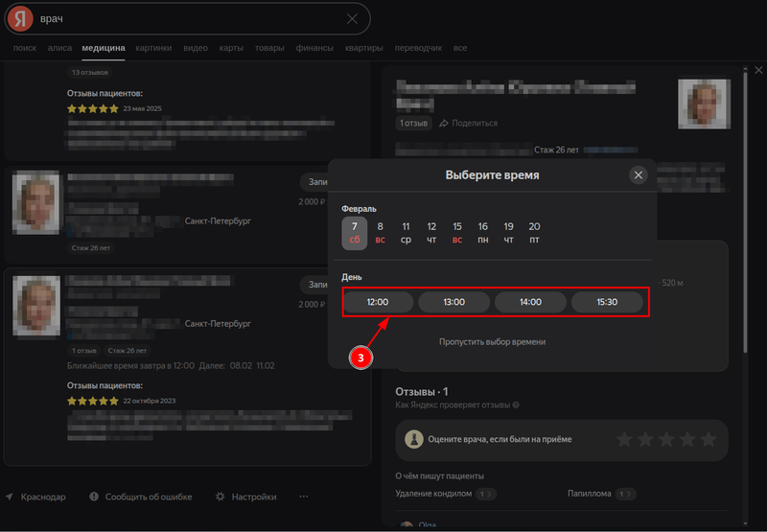Viewport: 767px width, 532px height.
Task: Select date 19 чт
Action: [509, 233]
